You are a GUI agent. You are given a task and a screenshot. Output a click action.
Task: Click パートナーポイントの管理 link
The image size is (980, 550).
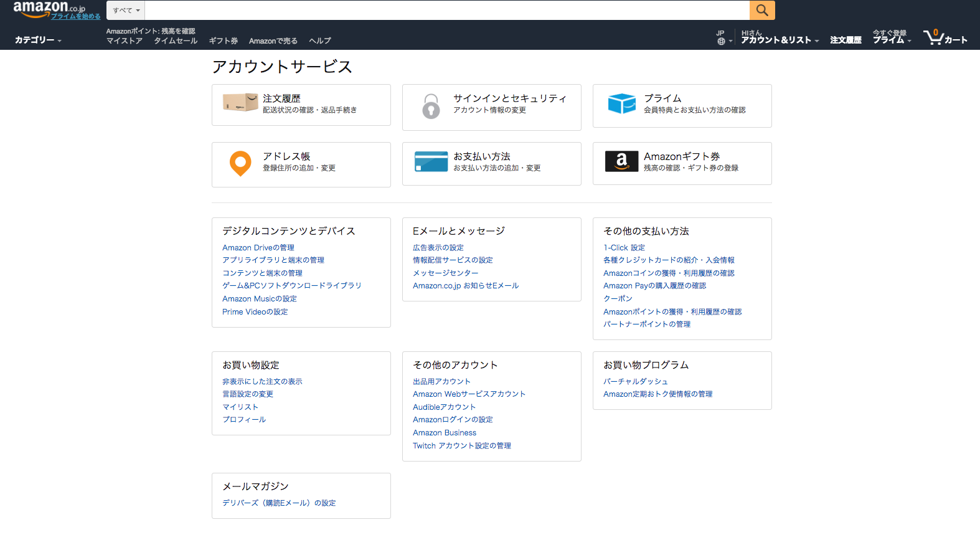click(x=647, y=325)
